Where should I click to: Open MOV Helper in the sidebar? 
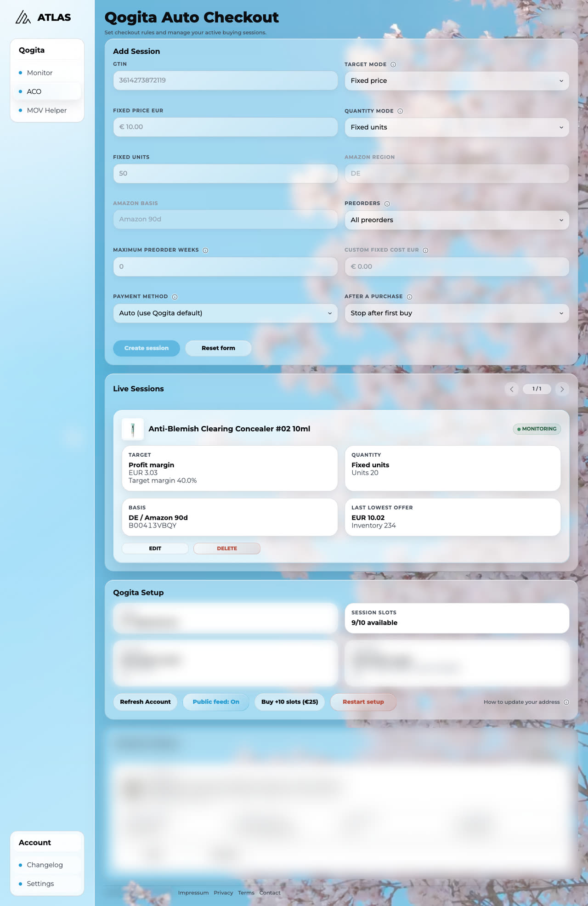47,110
